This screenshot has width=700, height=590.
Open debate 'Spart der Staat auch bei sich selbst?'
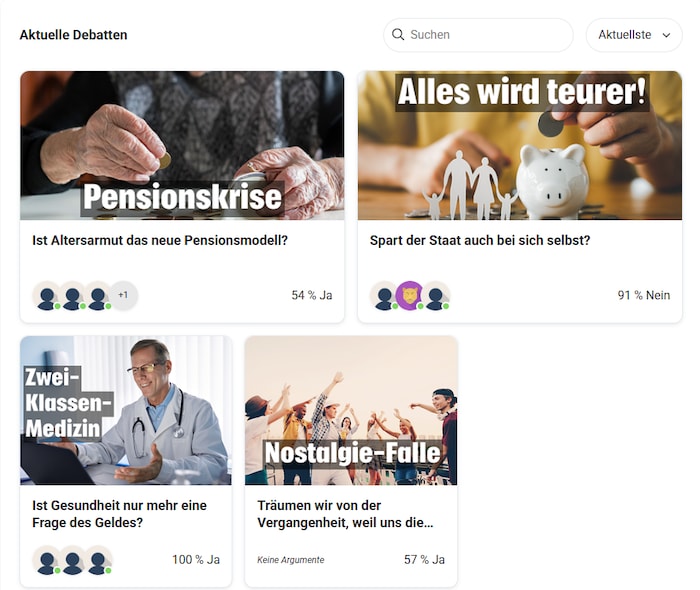(480, 240)
